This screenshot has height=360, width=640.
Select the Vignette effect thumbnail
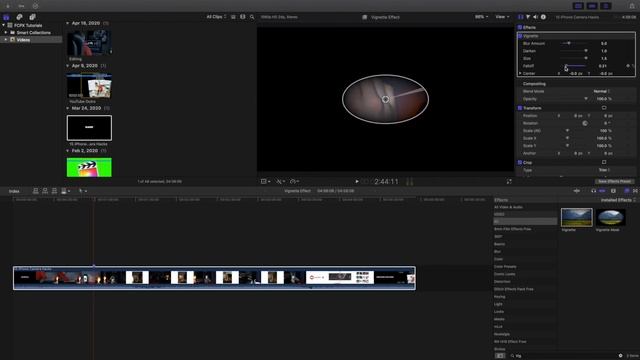[576, 218]
